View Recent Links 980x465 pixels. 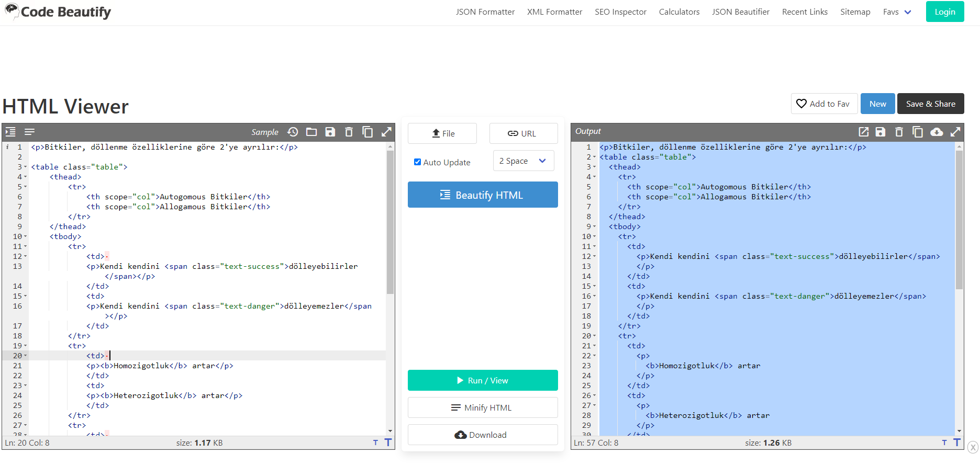click(805, 12)
